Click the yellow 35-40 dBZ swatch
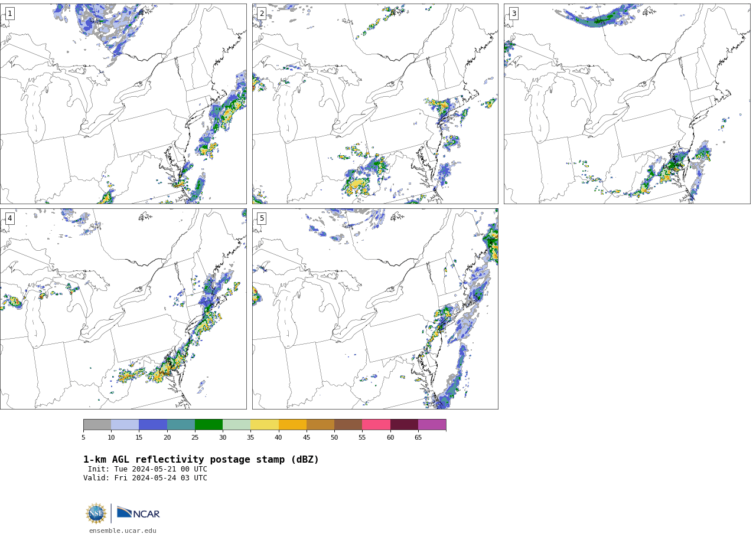 click(x=265, y=425)
